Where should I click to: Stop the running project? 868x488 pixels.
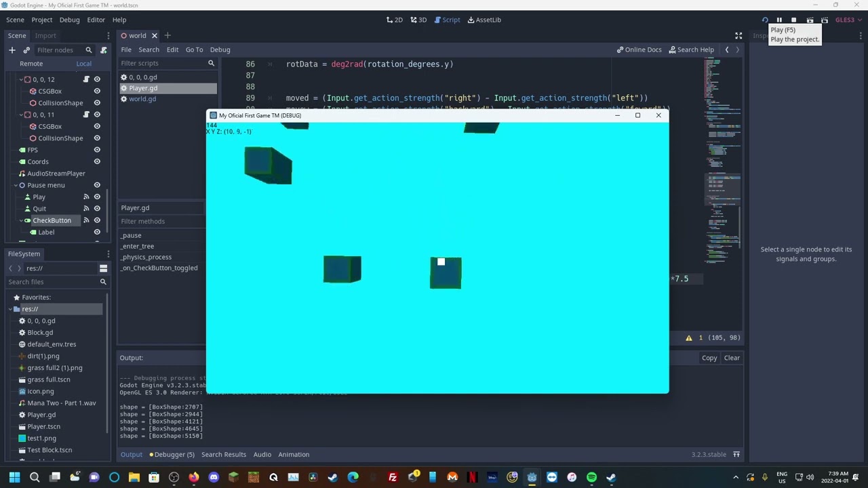click(794, 20)
